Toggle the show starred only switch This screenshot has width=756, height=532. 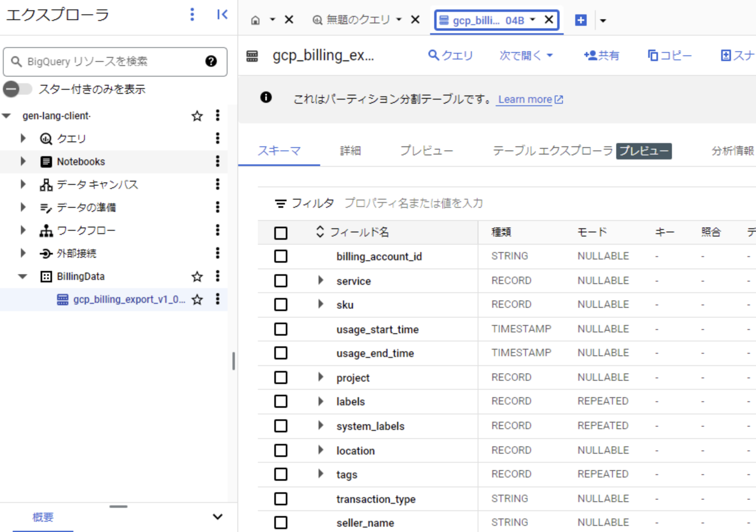point(17,89)
